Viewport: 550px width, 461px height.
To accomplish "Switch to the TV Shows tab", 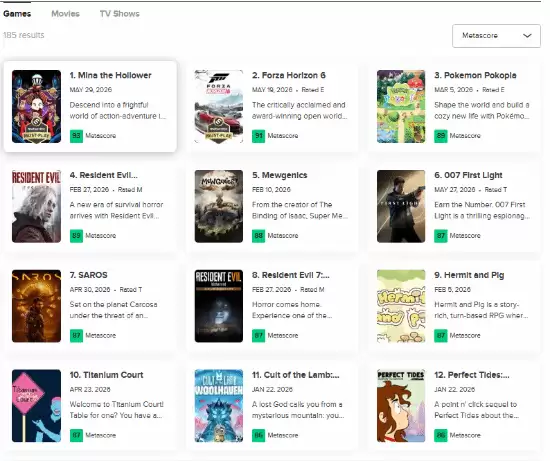I will coord(119,14).
